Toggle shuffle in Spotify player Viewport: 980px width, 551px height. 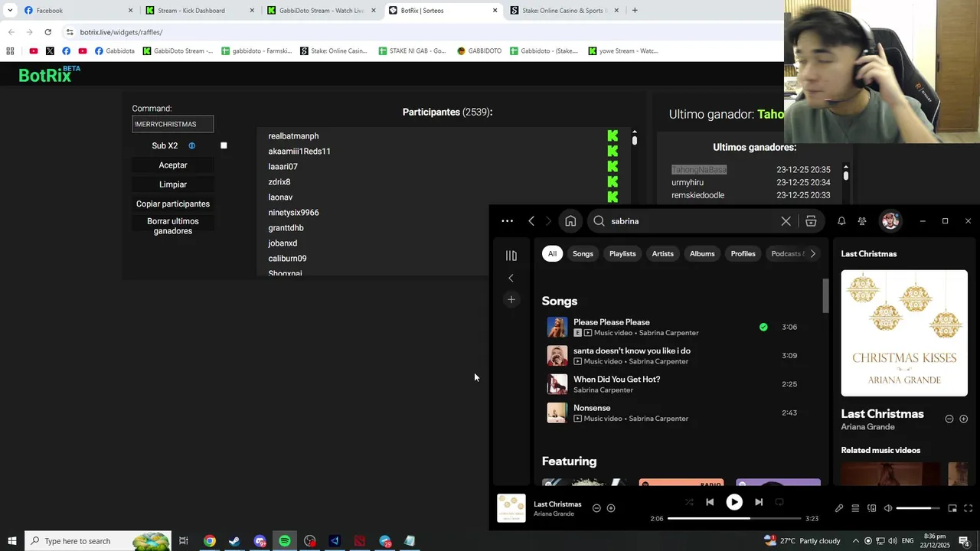(x=689, y=502)
